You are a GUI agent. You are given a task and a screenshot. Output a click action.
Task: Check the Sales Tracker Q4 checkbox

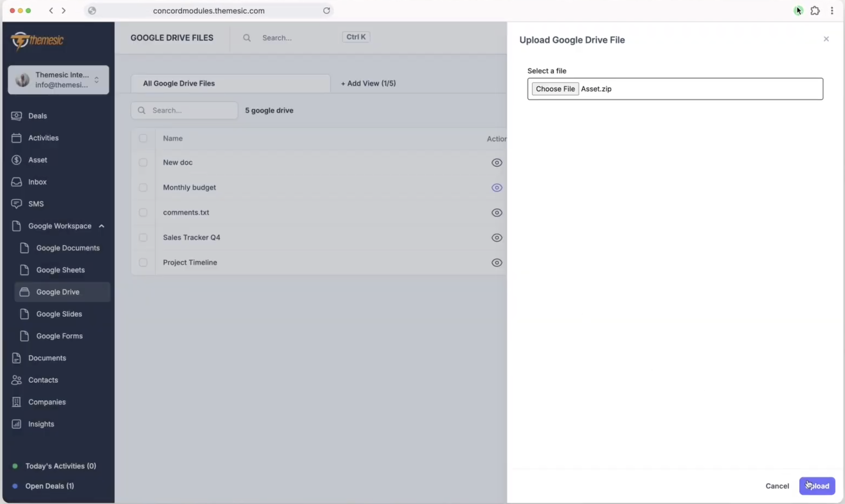(143, 238)
